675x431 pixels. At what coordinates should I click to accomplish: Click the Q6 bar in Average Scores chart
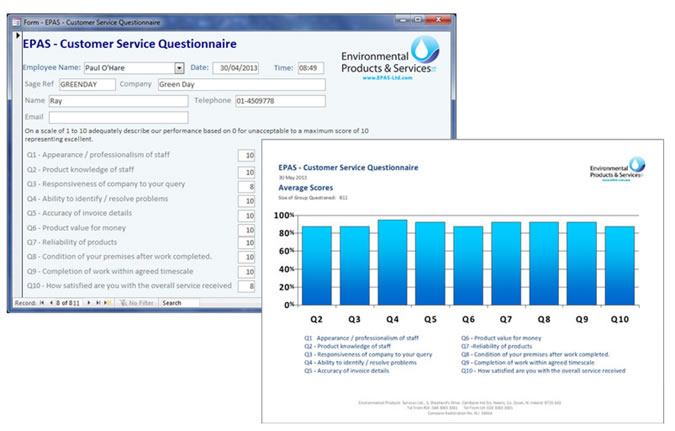[468, 266]
